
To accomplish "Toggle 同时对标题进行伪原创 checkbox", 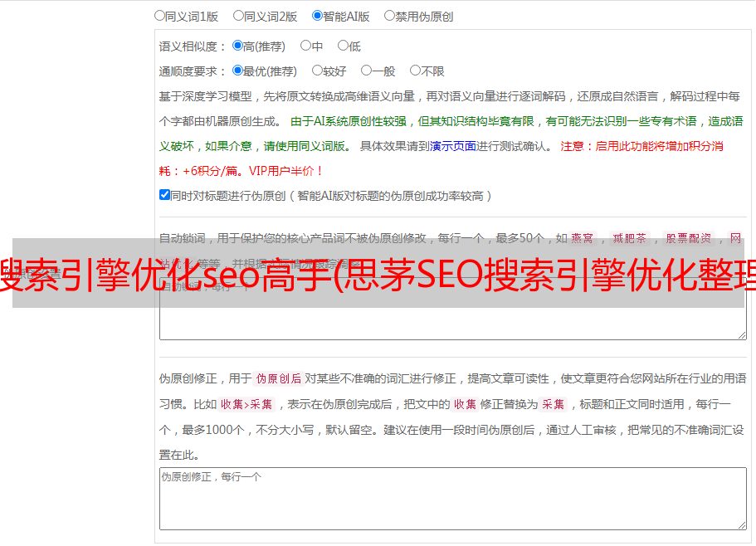I will (164, 195).
